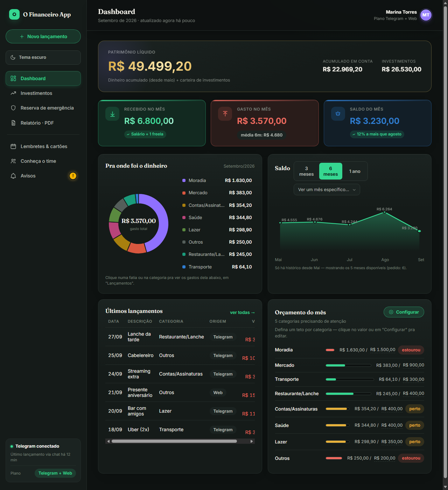Go to Investimentos in the sidebar
Image resolution: width=448 pixels, height=490 pixels.
click(x=43, y=93)
